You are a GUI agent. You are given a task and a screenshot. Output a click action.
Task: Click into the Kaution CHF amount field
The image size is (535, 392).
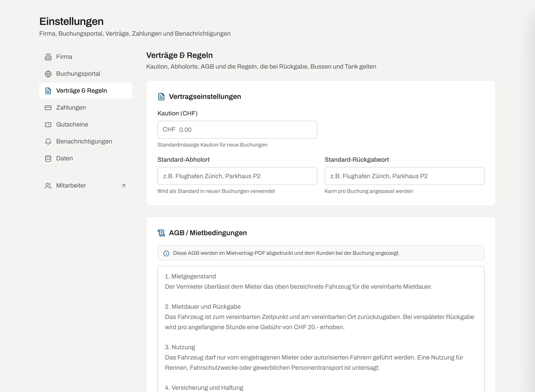pyautogui.click(x=237, y=130)
